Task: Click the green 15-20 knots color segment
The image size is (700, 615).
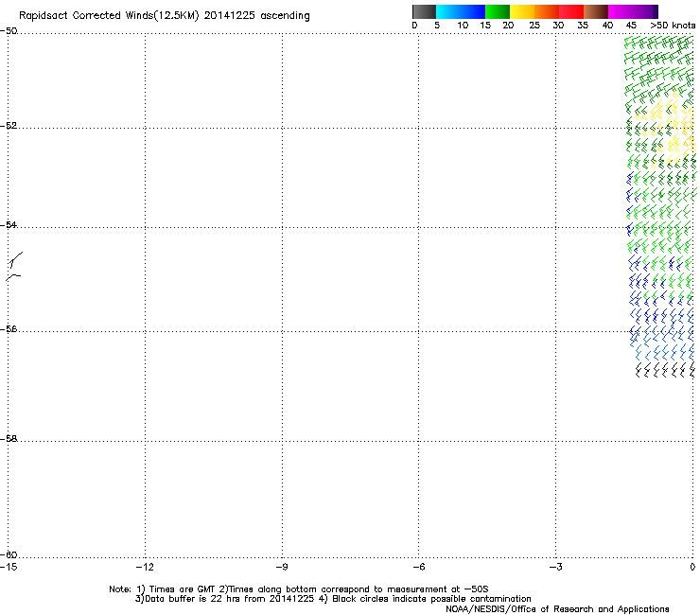Action: (x=498, y=11)
